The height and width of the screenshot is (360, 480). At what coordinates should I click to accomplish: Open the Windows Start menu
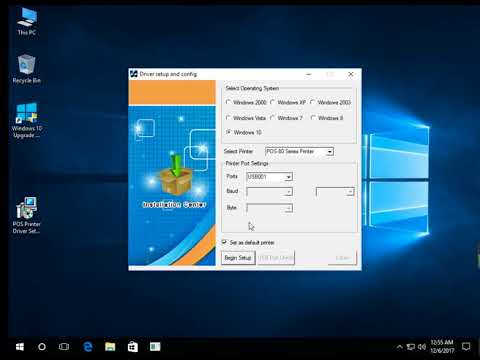pyautogui.click(x=20, y=347)
